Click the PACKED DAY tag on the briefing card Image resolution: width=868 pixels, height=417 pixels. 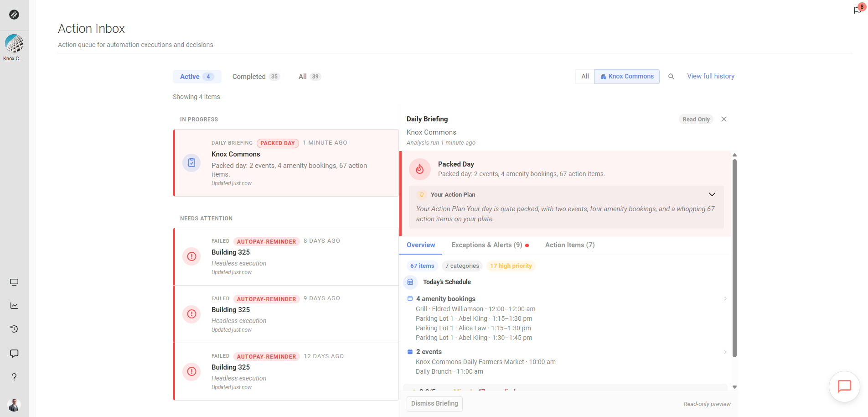pos(278,143)
